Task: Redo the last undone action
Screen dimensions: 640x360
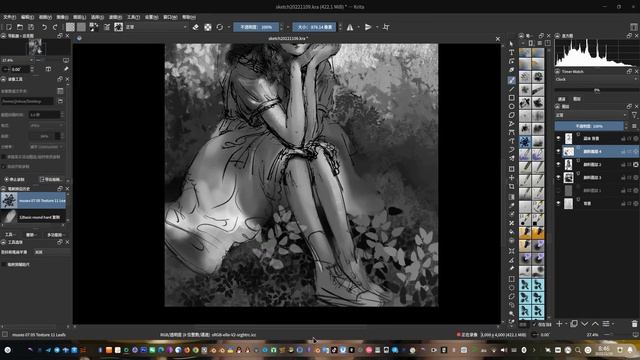Action: click(55, 27)
